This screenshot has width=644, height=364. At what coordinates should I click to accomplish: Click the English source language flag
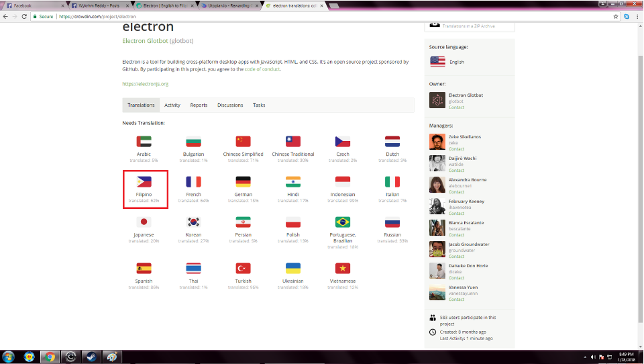[437, 62]
